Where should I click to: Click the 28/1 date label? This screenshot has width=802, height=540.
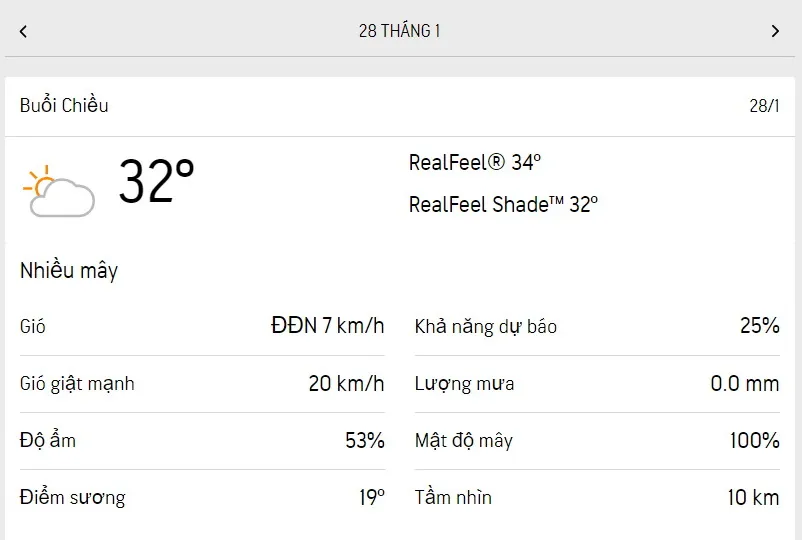(763, 106)
